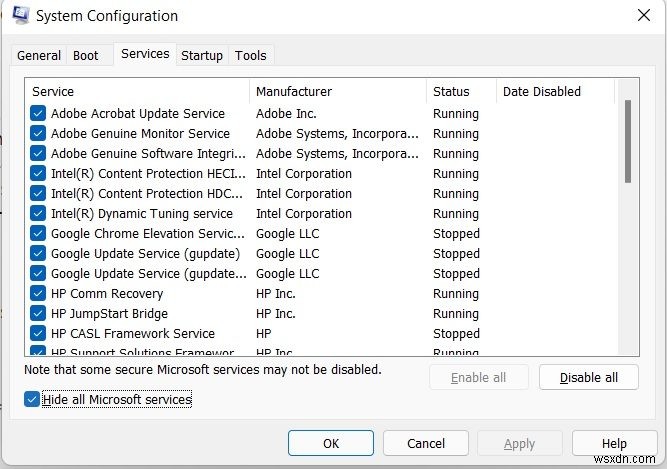Click the Disable all button

(x=589, y=377)
